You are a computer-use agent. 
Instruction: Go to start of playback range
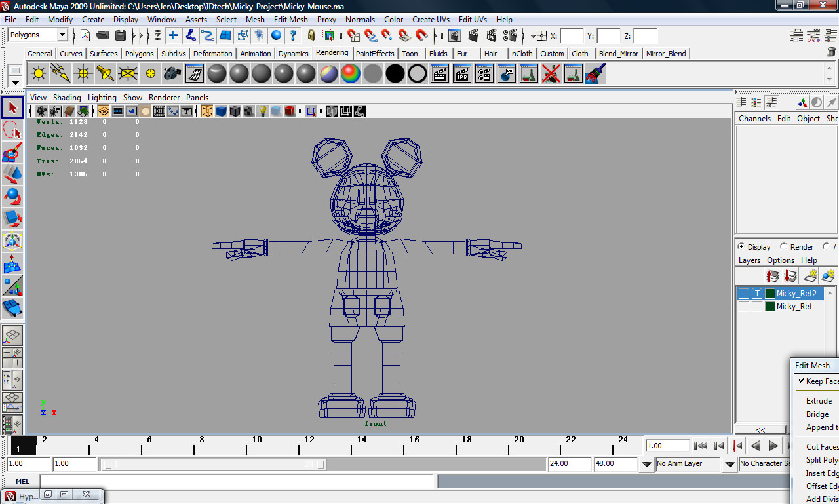tap(701, 446)
